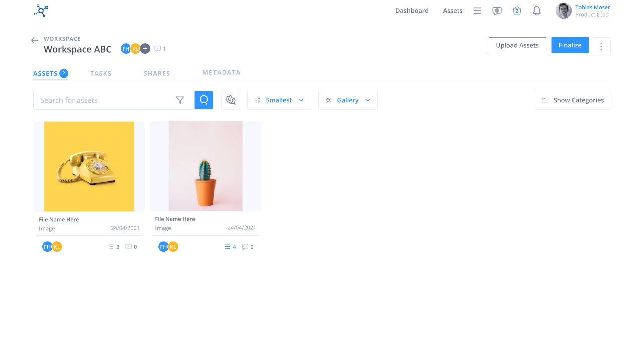Open the cactus image thumbnail
Viewport: 644px width, 346px height.
click(x=205, y=166)
